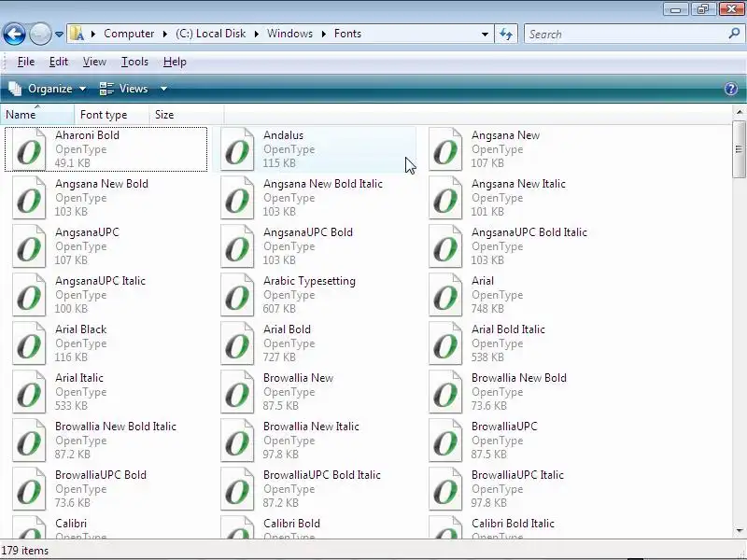
Task: Select the BrowalliaUPC Bold Italic icon
Action: 237,489
